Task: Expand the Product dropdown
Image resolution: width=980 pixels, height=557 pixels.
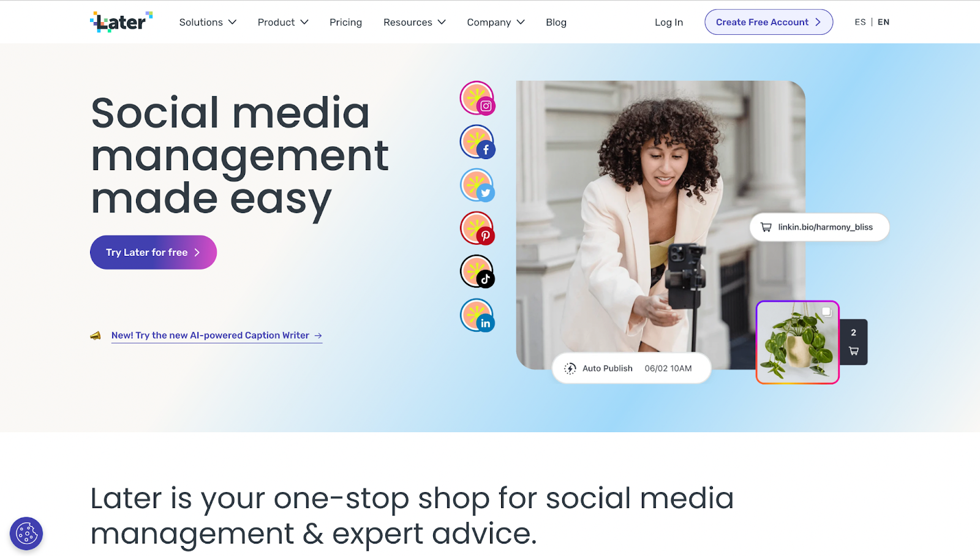Action: coord(283,22)
